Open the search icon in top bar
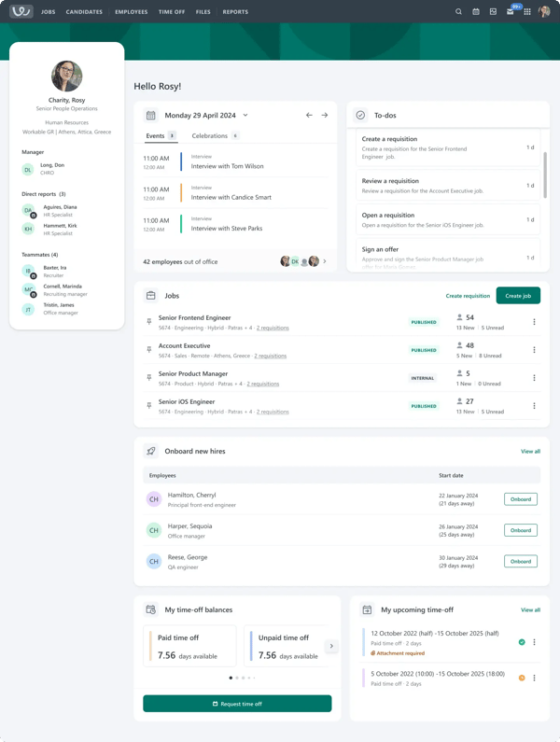Screen dimensions: 560x742 click(458, 12)
